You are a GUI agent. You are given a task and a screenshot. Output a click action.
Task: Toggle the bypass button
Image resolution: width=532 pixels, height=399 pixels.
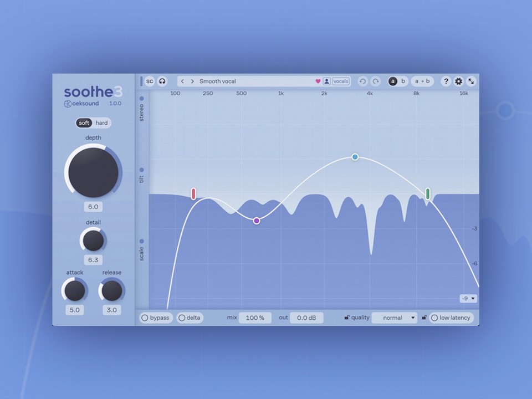pos(156,318)
